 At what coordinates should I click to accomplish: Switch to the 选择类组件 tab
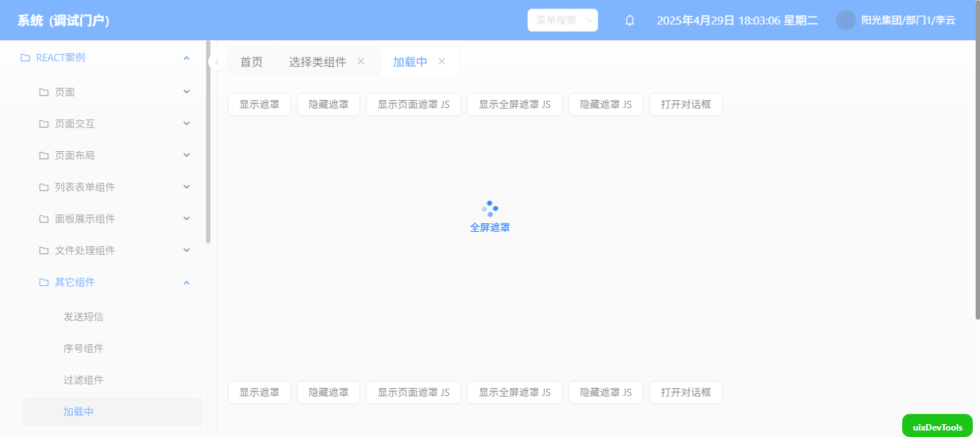pyautogui.click(x=318, y=62)
